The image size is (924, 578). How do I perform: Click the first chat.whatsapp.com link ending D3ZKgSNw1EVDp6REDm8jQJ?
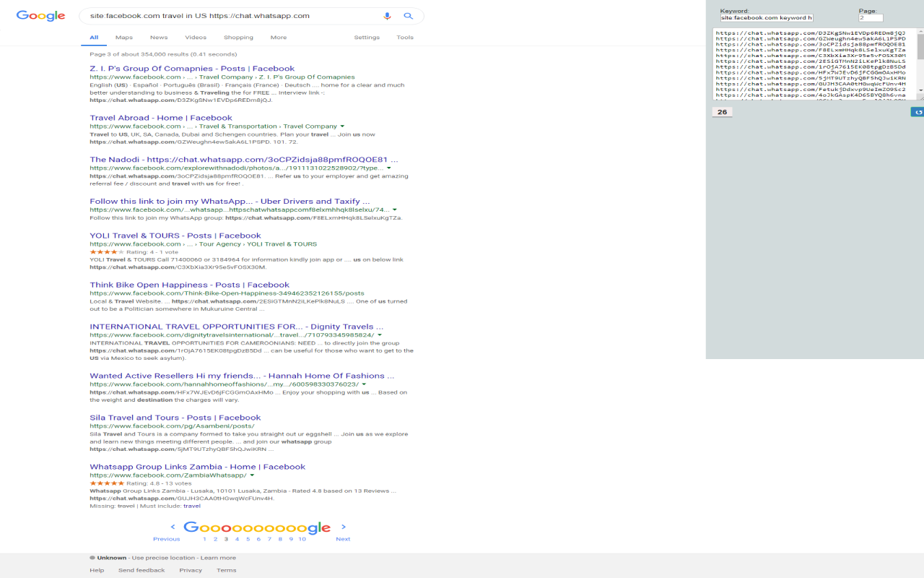[811, 33]
